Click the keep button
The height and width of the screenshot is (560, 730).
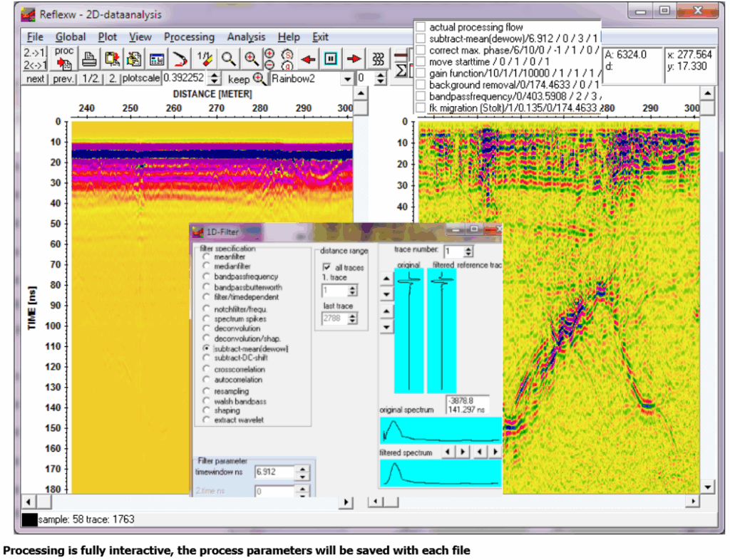pos(238,80)
